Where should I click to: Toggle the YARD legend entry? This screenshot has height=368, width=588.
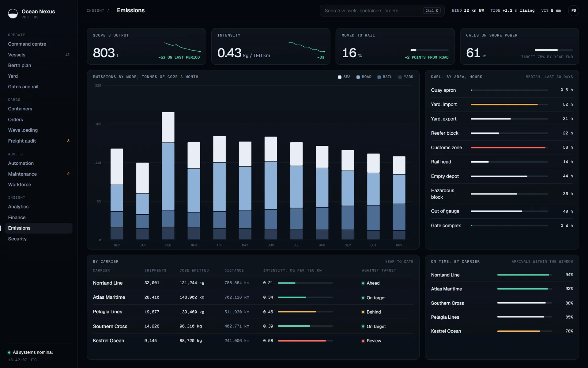point(405,77)
